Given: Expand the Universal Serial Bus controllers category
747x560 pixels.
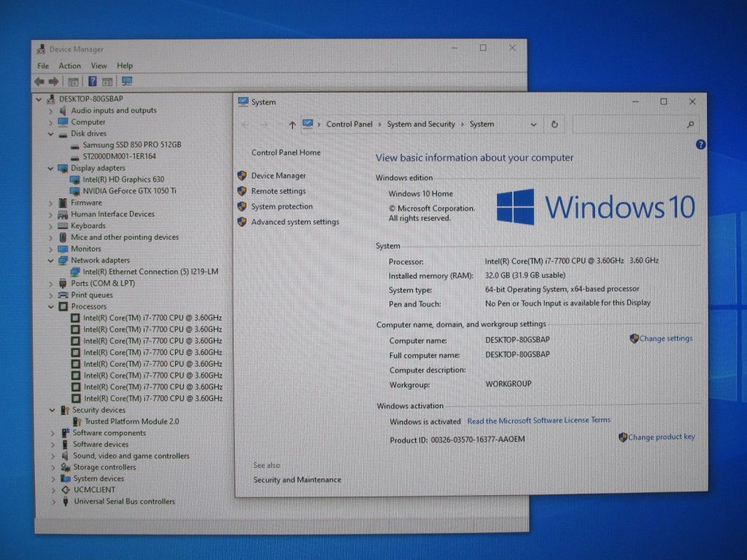Looking at the screenshot, I should tap(53, 502).
